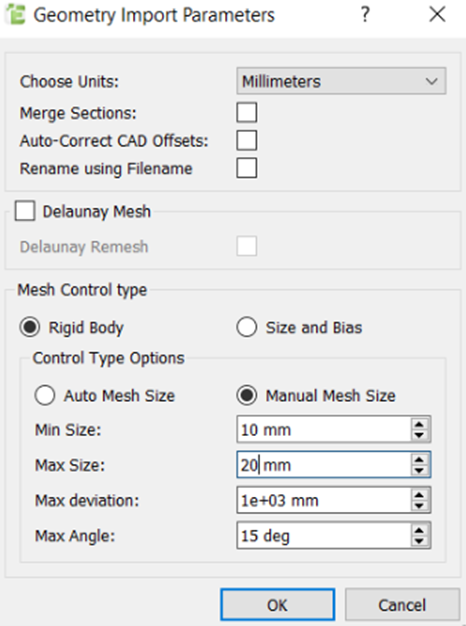The height and width of the screenshot is (626, 466).
Task: Click into the Max Angle field
Action: tap(323, 535)
